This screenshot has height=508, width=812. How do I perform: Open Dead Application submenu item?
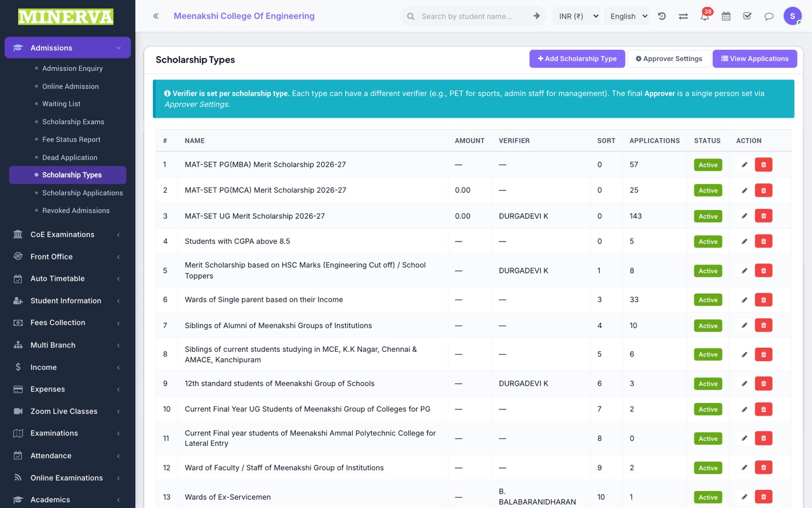[x=70, y=158]
